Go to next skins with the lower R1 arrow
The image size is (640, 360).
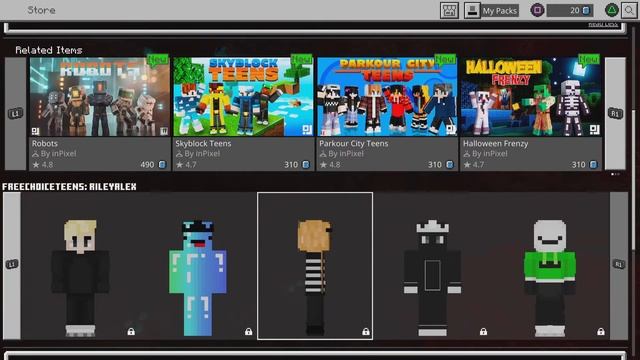619,265
